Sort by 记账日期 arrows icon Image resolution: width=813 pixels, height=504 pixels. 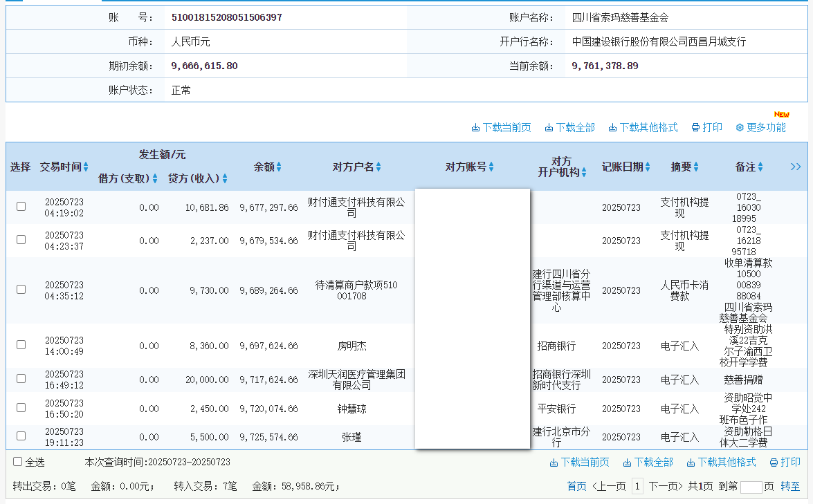[648, 167]
